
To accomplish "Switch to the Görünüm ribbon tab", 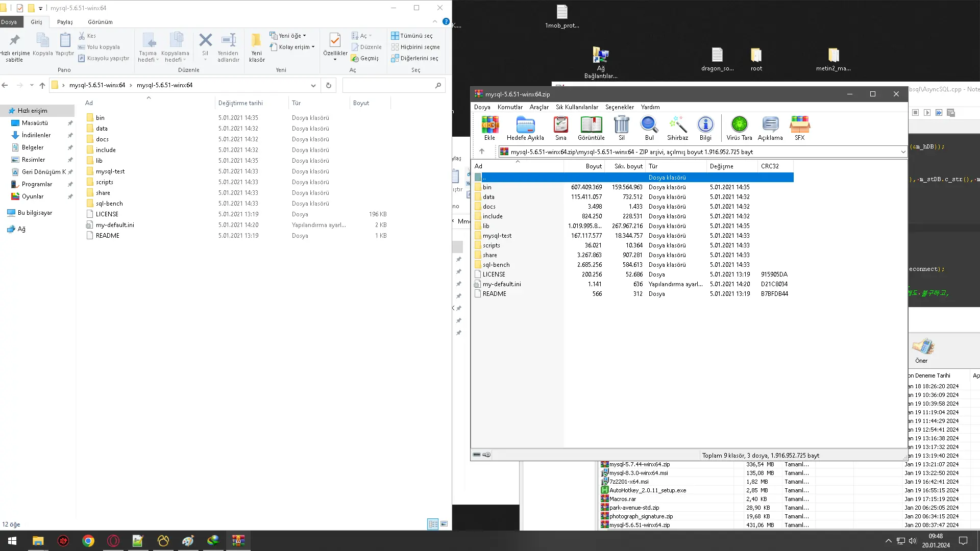I will [x=100, y=22].
